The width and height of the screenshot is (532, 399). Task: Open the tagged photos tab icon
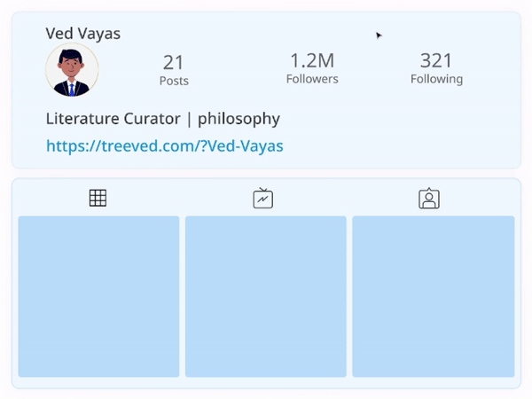click(x=429, y=199)
